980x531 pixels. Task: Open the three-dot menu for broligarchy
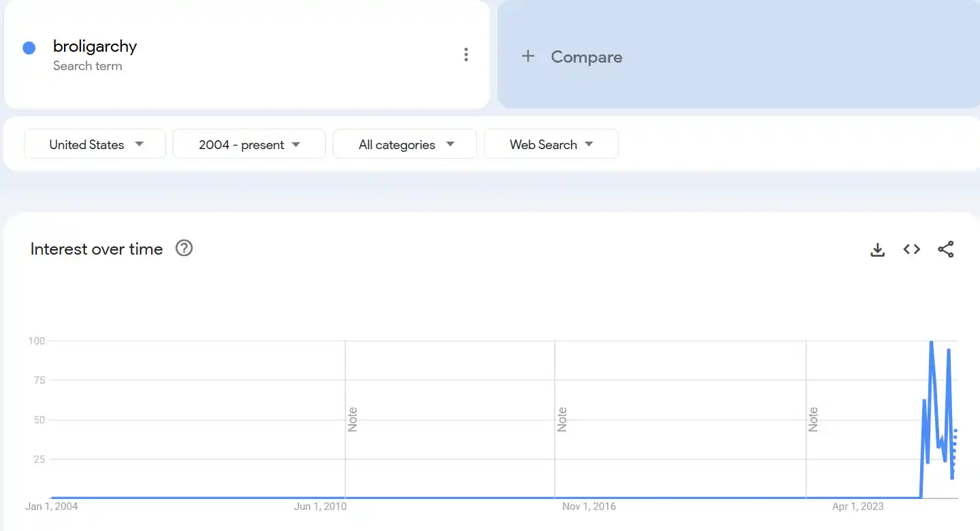[x=465, y=55]
